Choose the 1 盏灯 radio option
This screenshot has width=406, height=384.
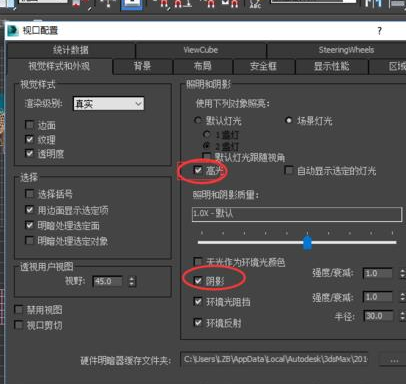(207, 134)
